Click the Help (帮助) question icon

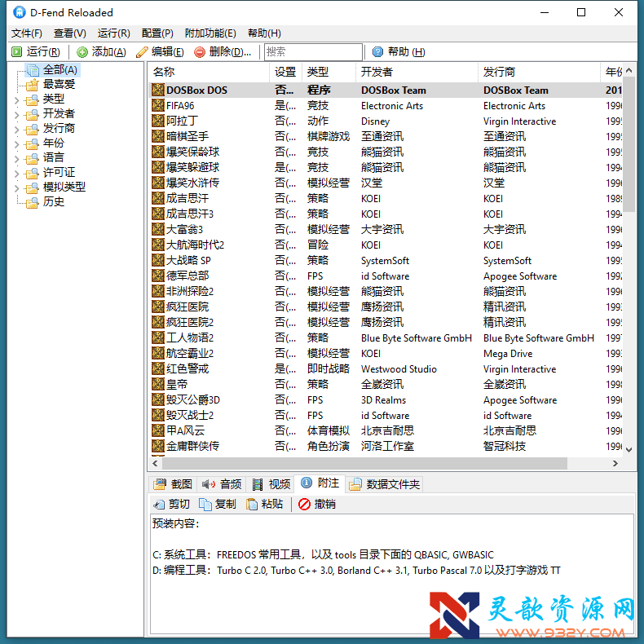[x=377, y=51]
